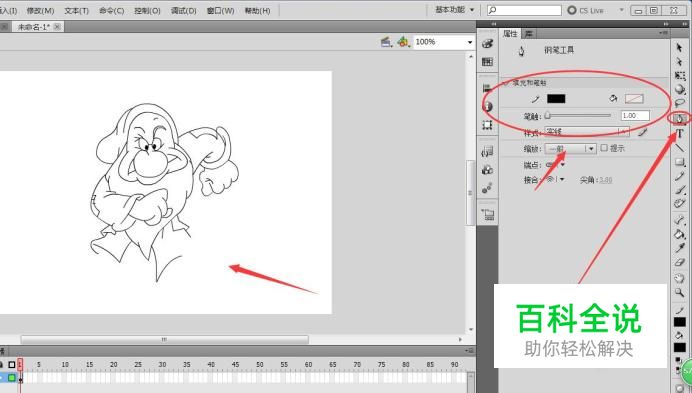
Task: Click the Edit Symbols icon
Action: (402, 42)
